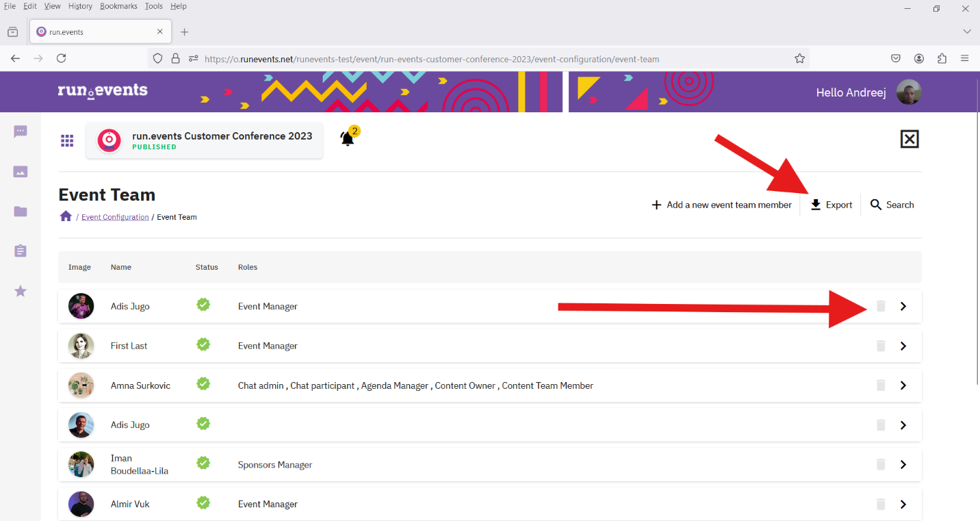Expand the Iman Boudellaa-Lila row with its chevron
This screenshot has height=521, width=980.
tap(903, 465)
